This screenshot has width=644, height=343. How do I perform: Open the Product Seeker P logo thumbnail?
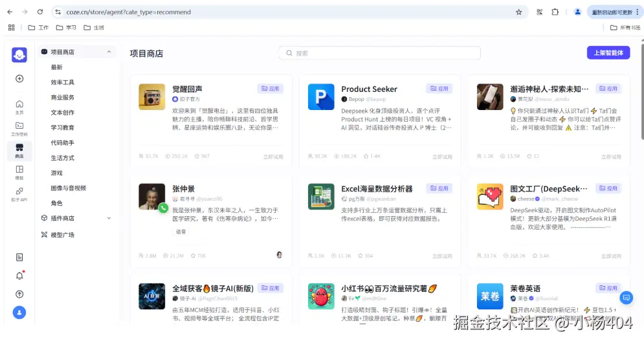coord(321,97)
